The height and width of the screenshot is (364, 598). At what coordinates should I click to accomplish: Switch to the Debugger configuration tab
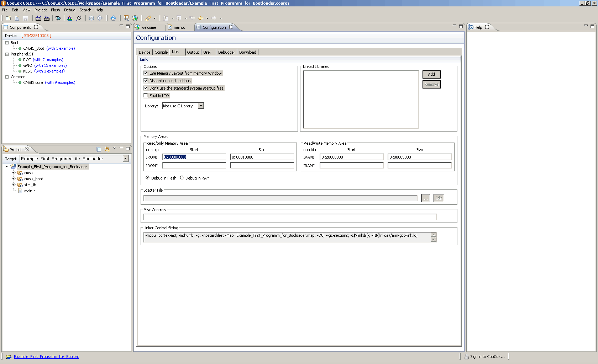click(226, 52)
